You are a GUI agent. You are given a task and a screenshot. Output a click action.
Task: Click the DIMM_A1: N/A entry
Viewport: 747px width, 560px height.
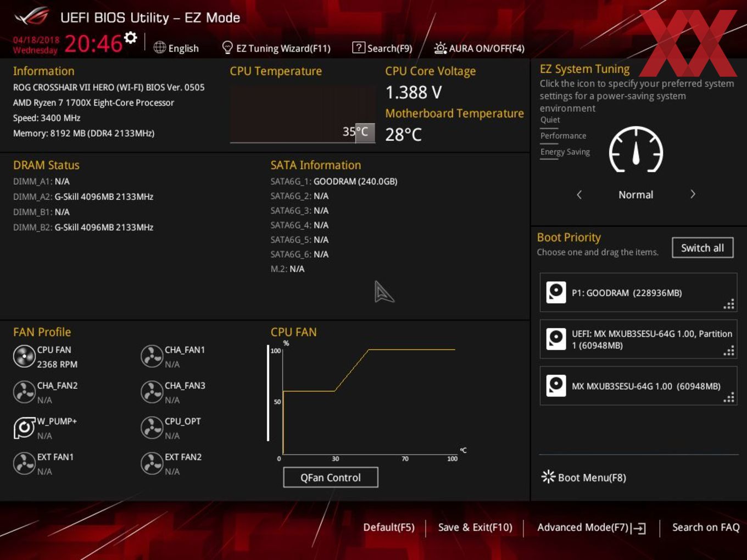[x=41, y=181]
